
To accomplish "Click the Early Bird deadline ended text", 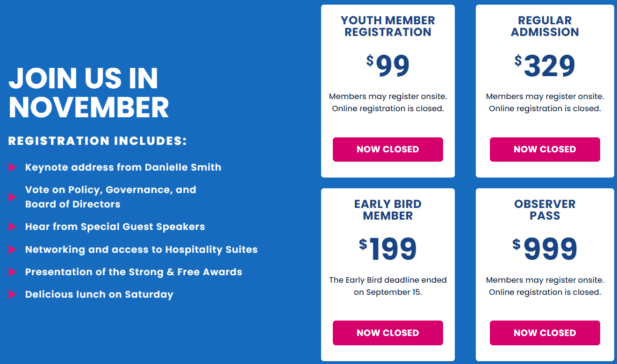I will coord(388,286).
